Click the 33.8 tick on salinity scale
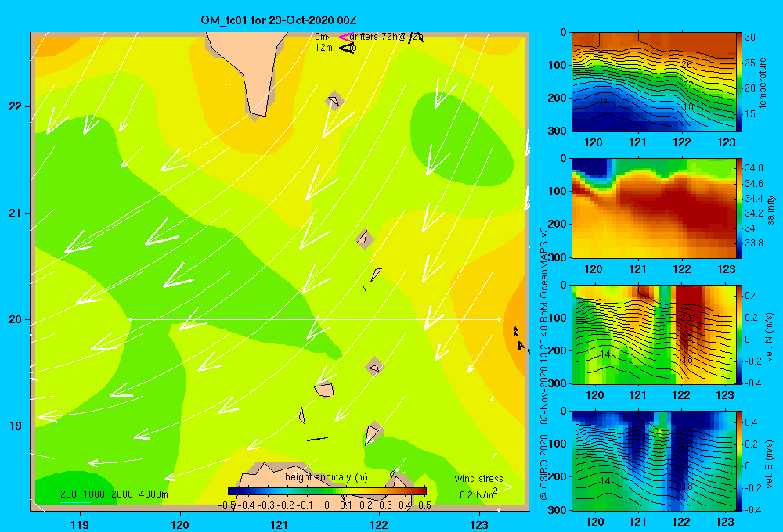The height and width of the screenshot is (532, 783). point(753,243)
